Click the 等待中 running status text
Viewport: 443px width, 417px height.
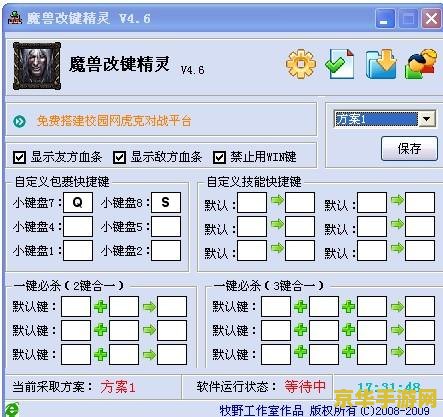click(x=305, y=387)
